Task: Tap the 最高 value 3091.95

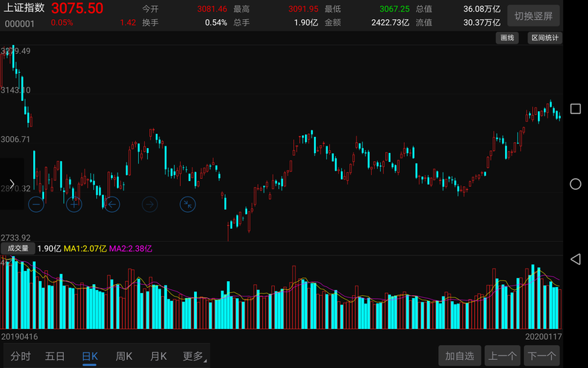Action: 304,9
